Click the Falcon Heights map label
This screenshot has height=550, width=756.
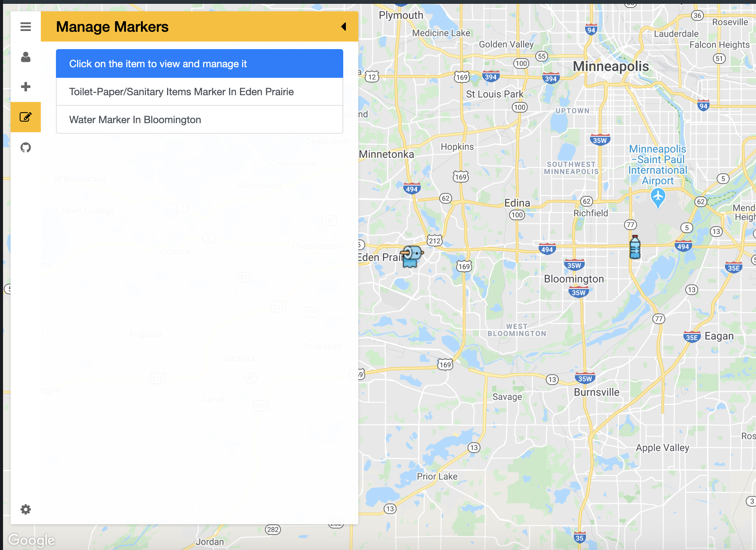tap(719, 45)
